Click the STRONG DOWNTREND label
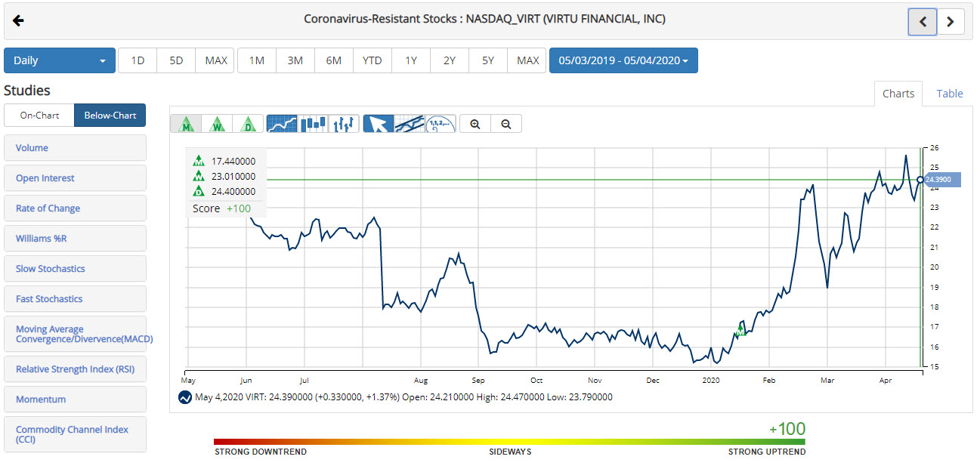 pos(261,452)
